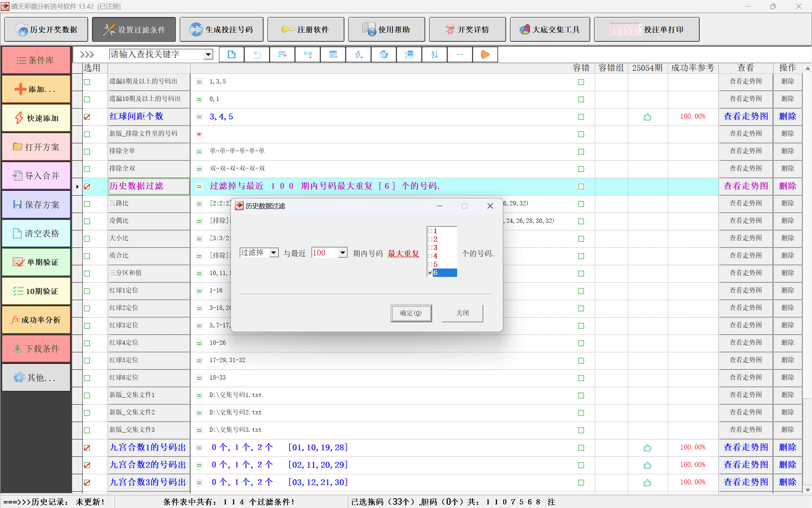Click the 最大重复 link in dialog
Screen dimensions: 812x508
click(403, 254)
